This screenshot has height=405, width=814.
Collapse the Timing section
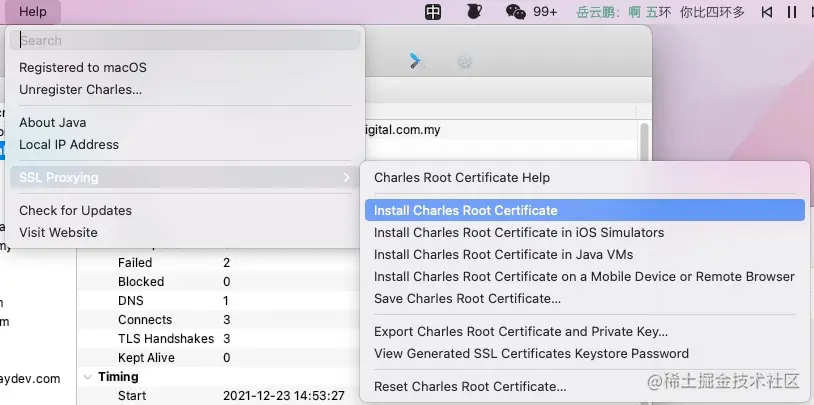click(87, 377)
